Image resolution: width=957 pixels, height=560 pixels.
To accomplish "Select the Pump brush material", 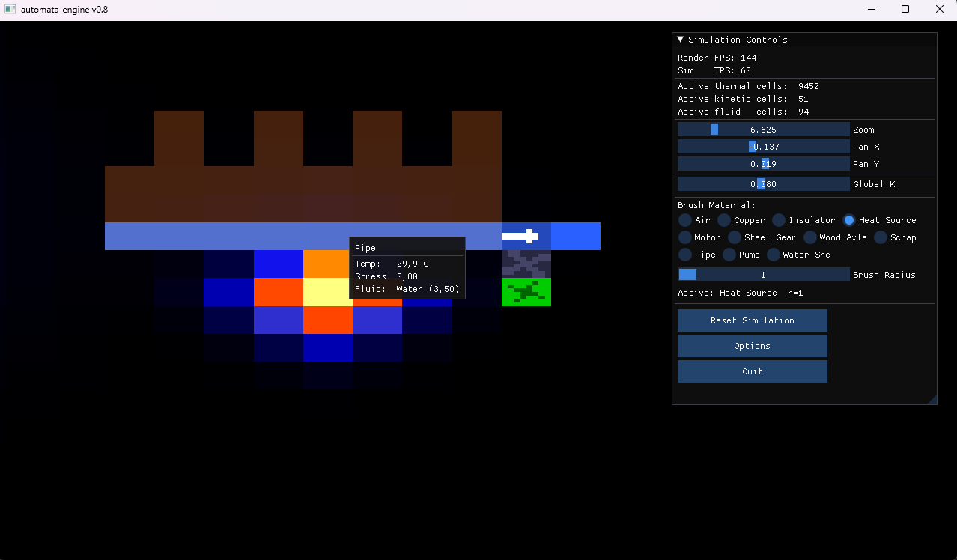I will pos(729,255).
